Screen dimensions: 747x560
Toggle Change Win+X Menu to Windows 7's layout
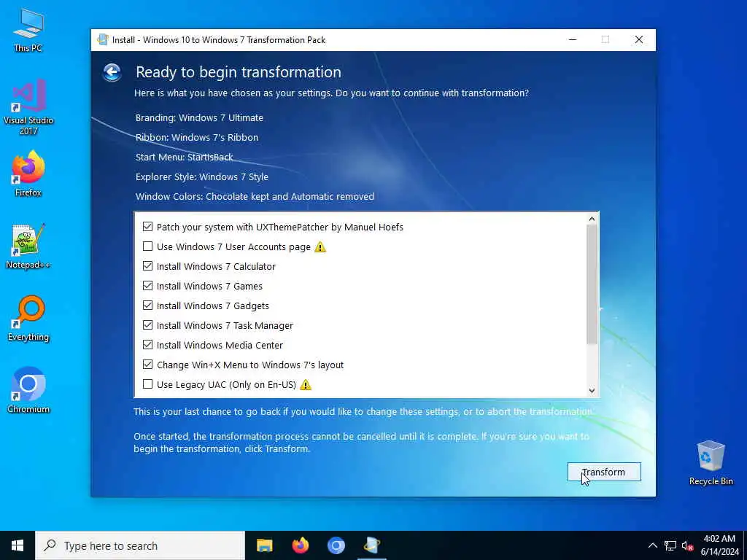147,365
